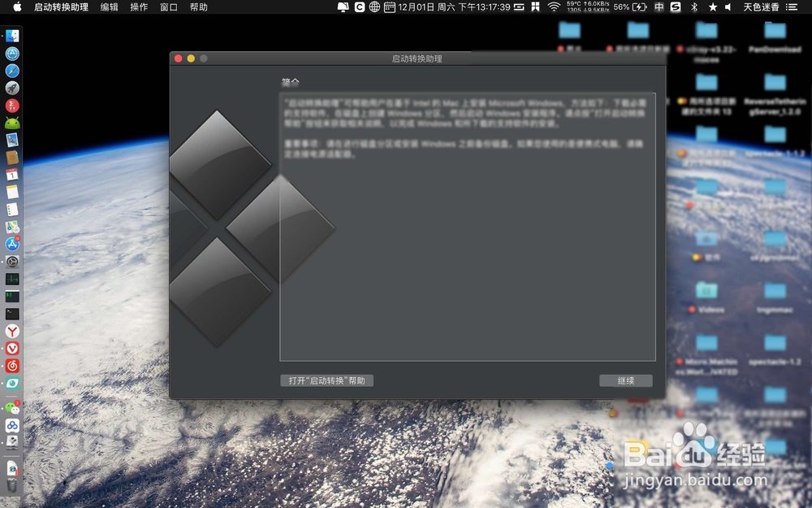The width and height of the screenshot is (812, 508).
Task: Open Yandex Browser from the Dock
Action: 11,329
